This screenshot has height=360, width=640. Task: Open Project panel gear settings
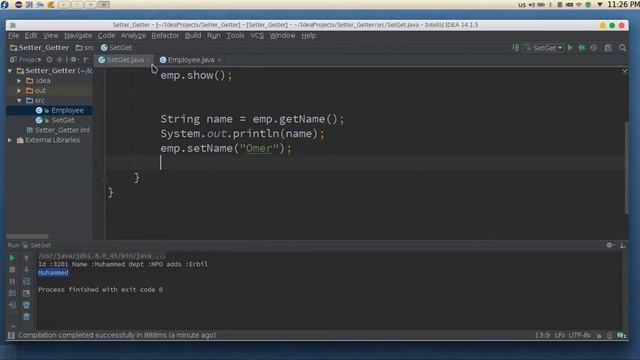74,60
